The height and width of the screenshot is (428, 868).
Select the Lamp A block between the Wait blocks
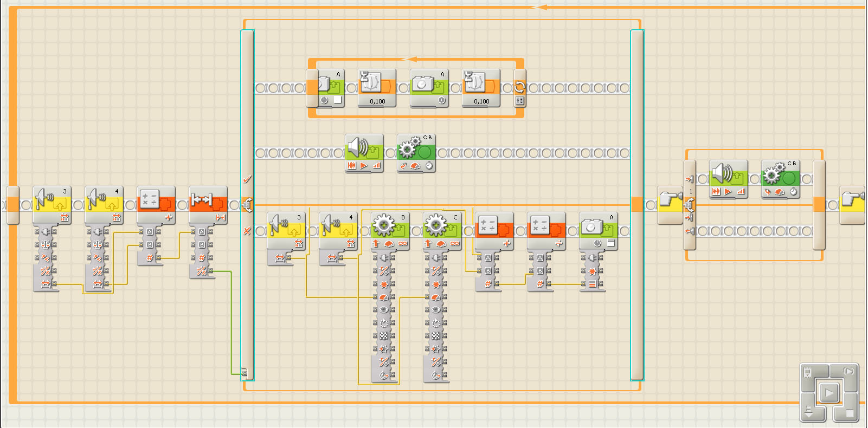(429, 88)
